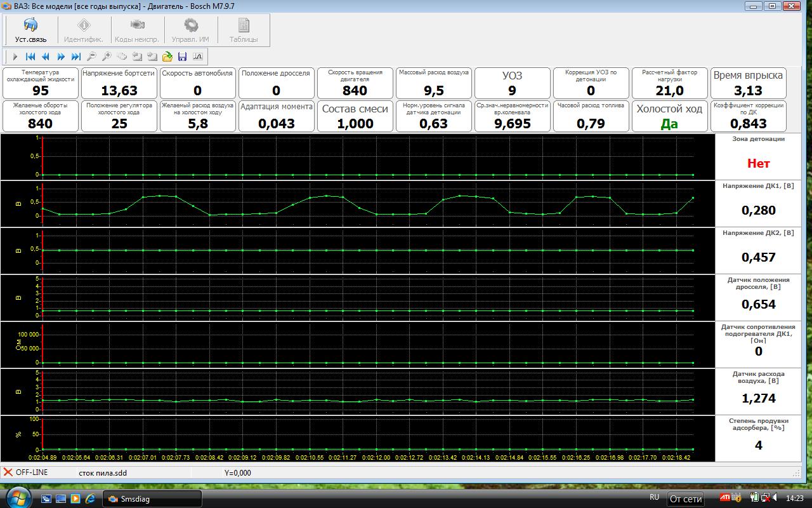Open the Таблицы tables button
This screenshot has width=812, height=508.
[244, 30]
